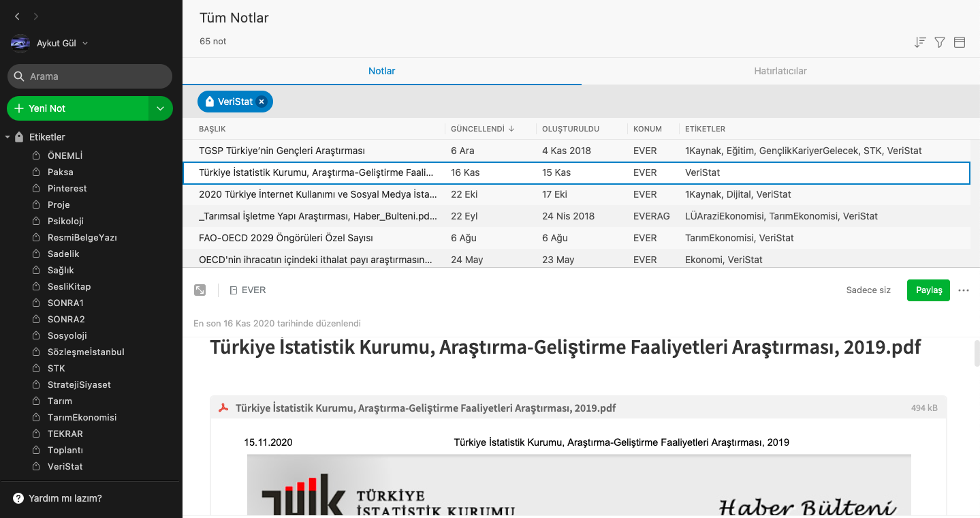The width and height of the screenshot is (980, 518).
Task: Open the Pinterest tag
Action: click(67, 188)
